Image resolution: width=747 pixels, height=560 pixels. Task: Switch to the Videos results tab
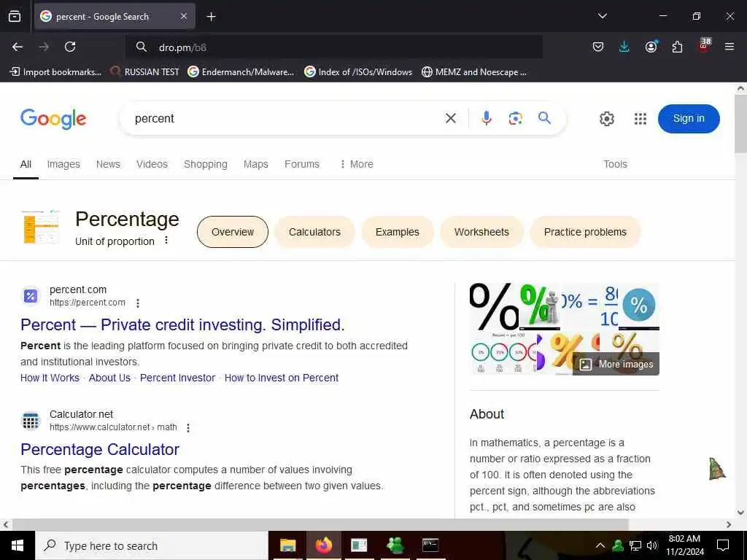coord(152,164)
